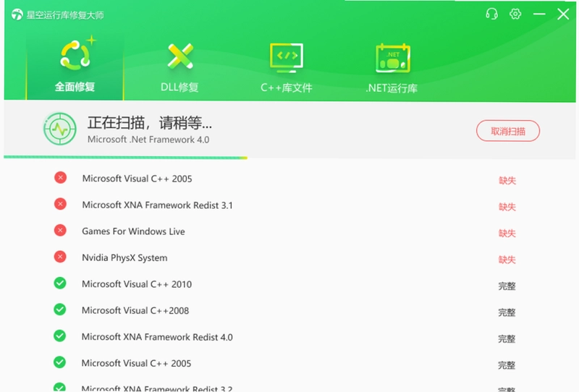Click the 正在扫描，请稍等... heading
Screen dimensions: 579x392
pos(150,122)
